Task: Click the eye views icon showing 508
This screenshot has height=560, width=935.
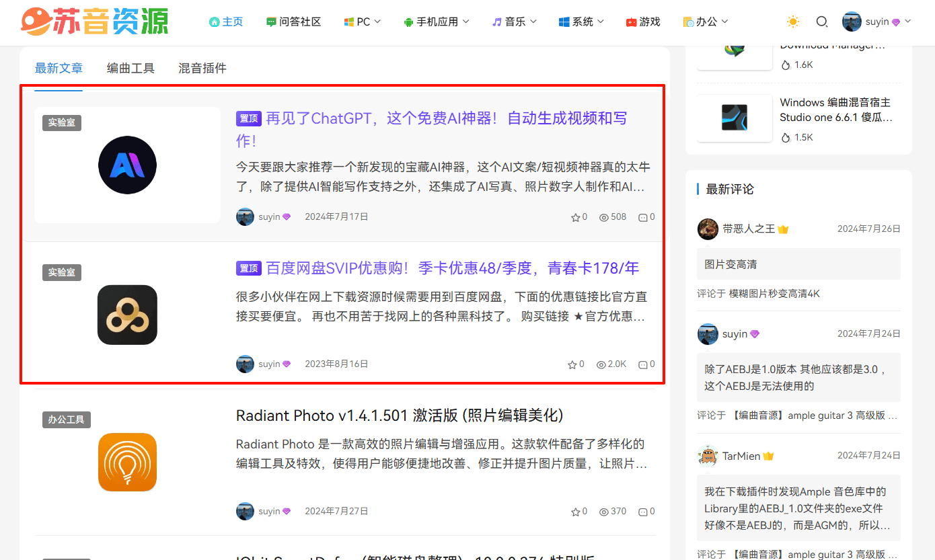Action: 604,217
